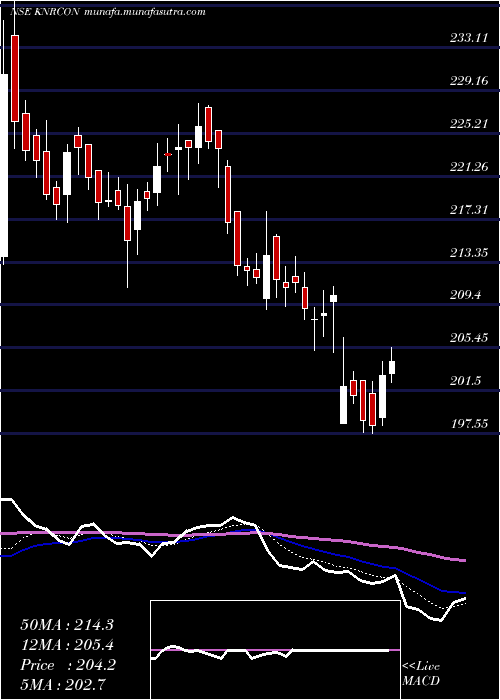Click the 229.16 price axis label
This screenshot has width=500, height=700.
468,81
